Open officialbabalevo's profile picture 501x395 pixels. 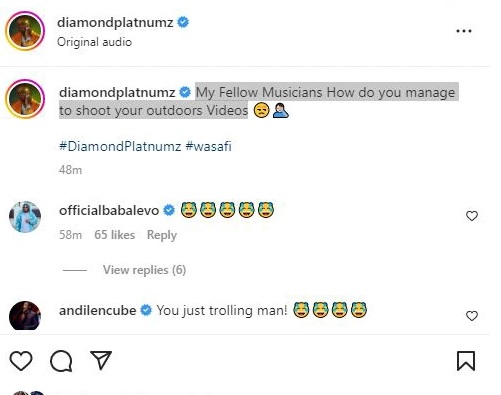(25, 216)
